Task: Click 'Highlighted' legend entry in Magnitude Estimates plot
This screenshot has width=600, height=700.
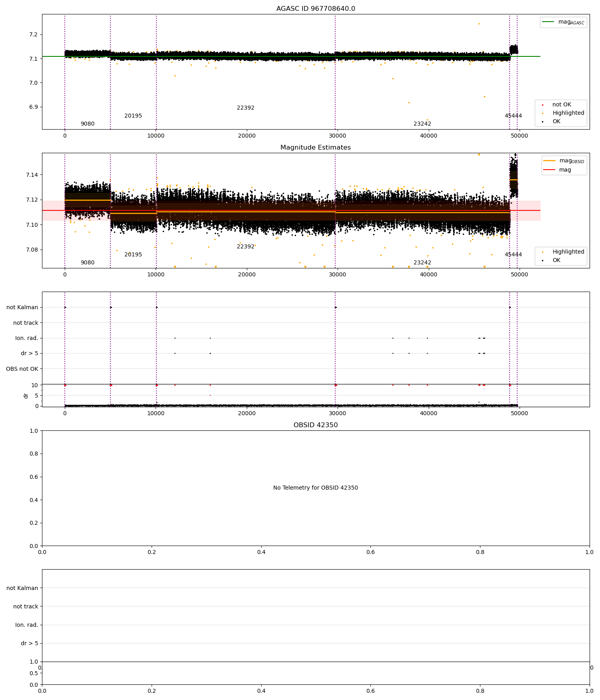Action: pyautogui.click(x=568, y=252)
